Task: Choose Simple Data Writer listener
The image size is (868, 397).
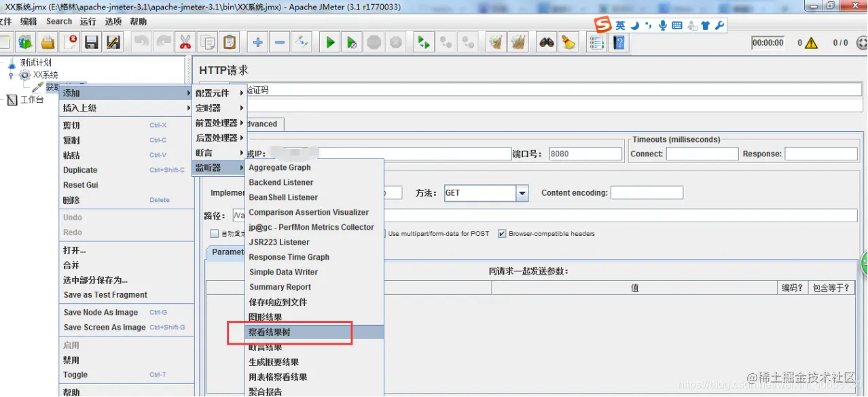Action: pos(314,272)
